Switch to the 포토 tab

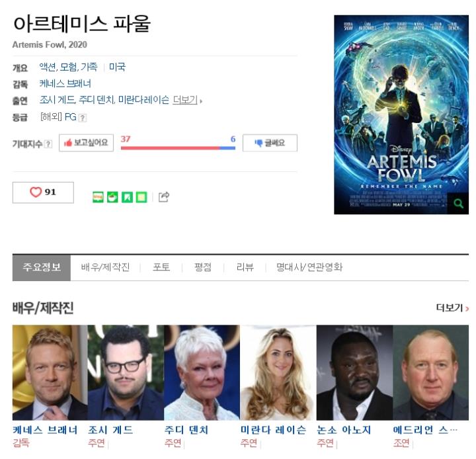161,267
